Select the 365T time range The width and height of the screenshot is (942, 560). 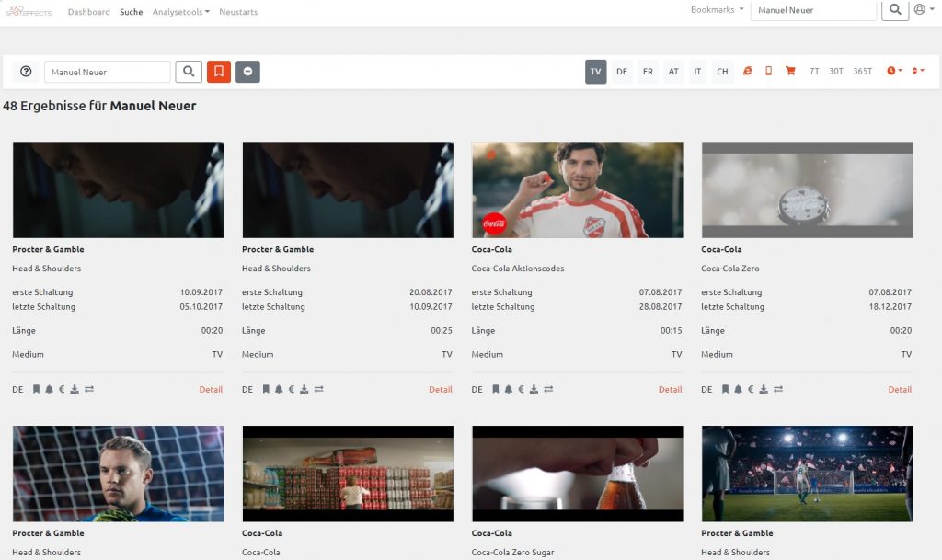862,71
